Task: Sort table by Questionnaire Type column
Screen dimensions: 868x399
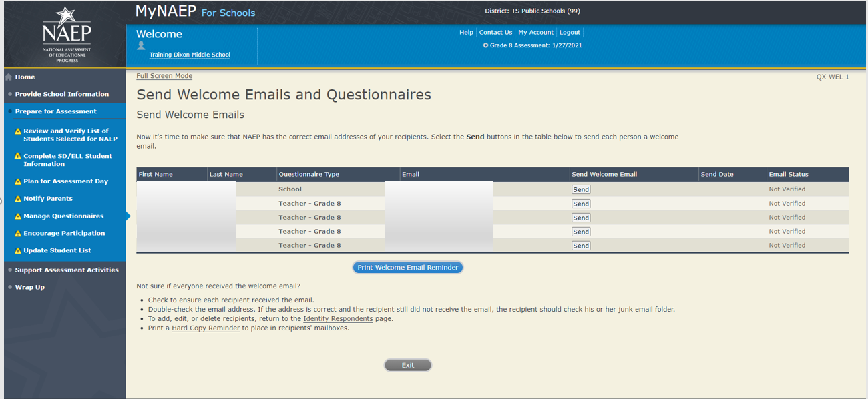Action: [308, 175]
